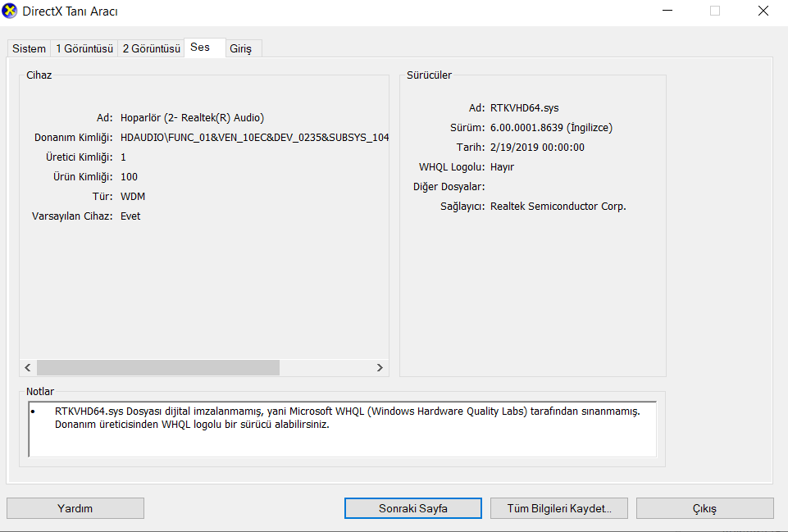Image resolution: width=788 pixels, height=532 pixels.
Task: Click Ürün Kimliği value 100
Action: [x=129, y=177]
